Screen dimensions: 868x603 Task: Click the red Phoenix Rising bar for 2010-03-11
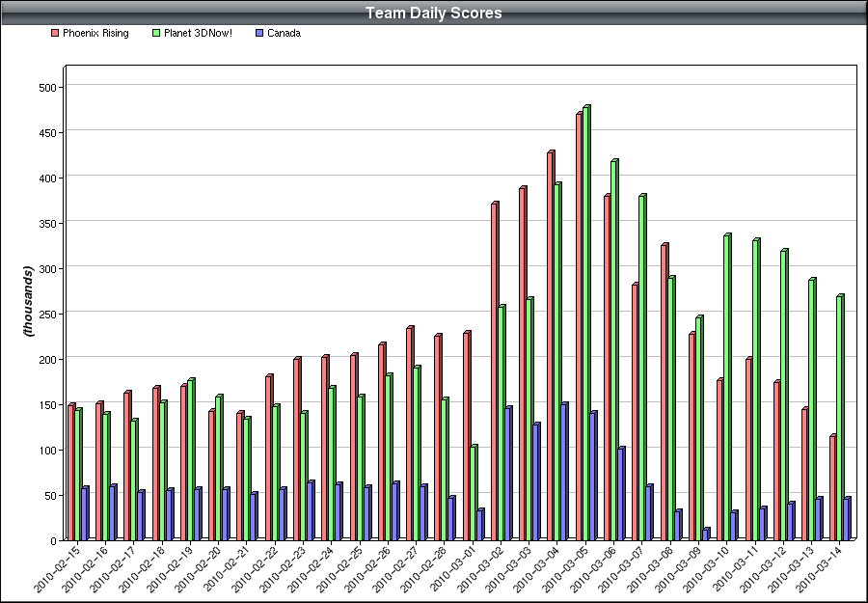coord(749,449)
